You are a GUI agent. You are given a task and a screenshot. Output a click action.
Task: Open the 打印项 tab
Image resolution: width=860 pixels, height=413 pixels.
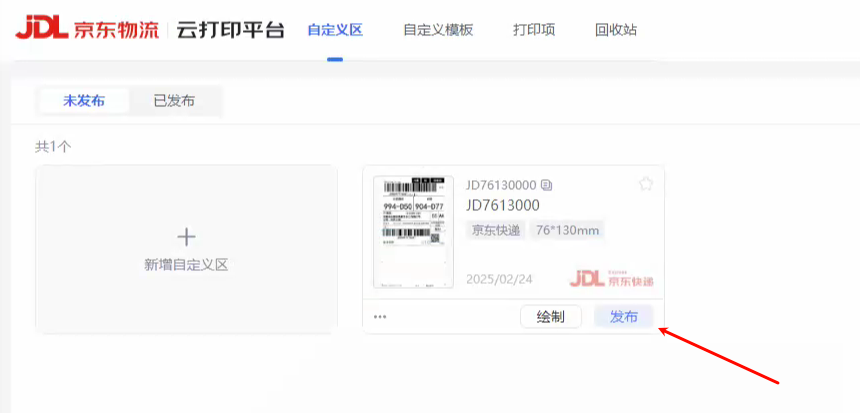pos(534,30)
